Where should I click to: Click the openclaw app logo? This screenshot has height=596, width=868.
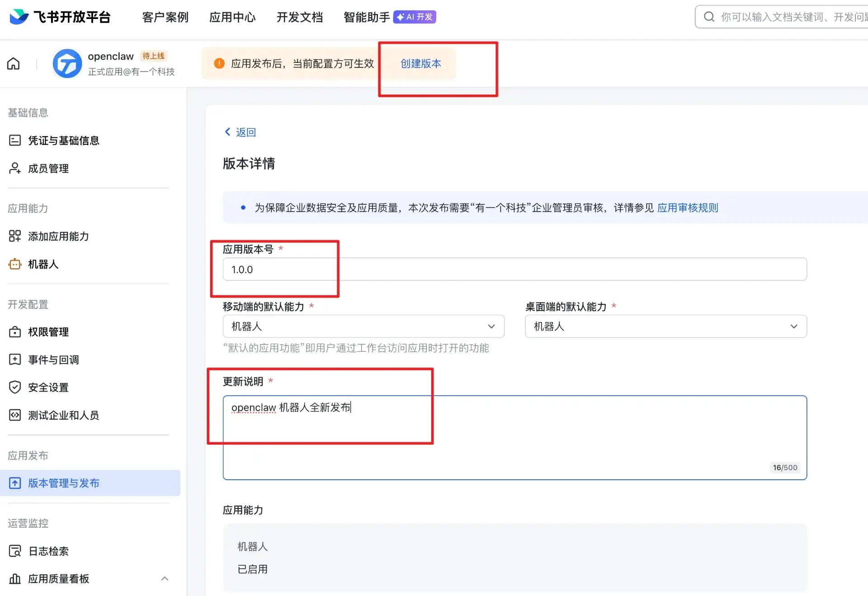pos(67,64)
